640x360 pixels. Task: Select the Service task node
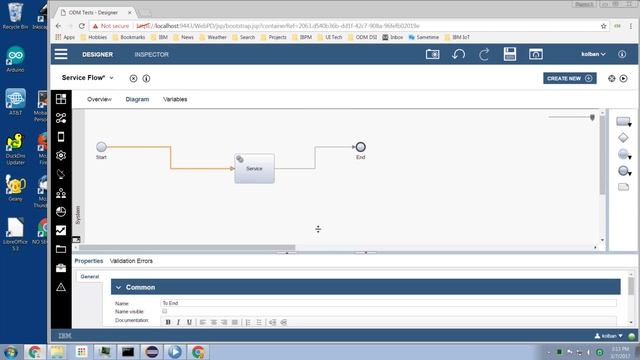254,168
